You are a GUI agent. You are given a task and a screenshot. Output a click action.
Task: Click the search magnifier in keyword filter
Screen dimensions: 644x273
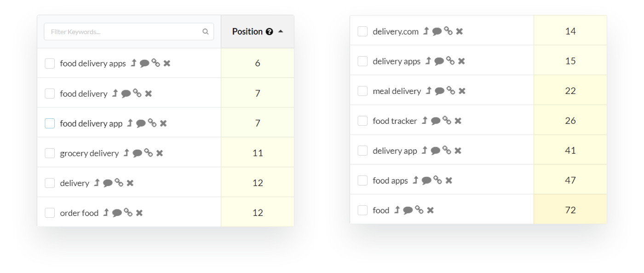tap(205, 32)
